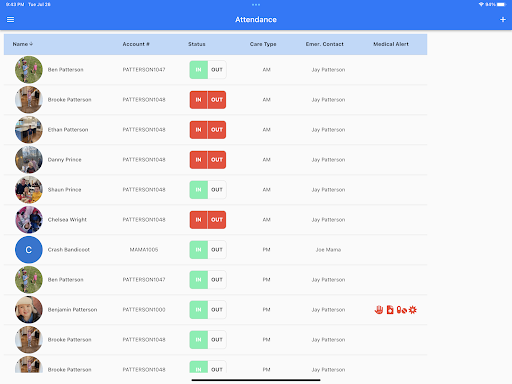Tap Danny Prince's profile photo
Viewport: 512px width, 384px height.
point(29,160)
